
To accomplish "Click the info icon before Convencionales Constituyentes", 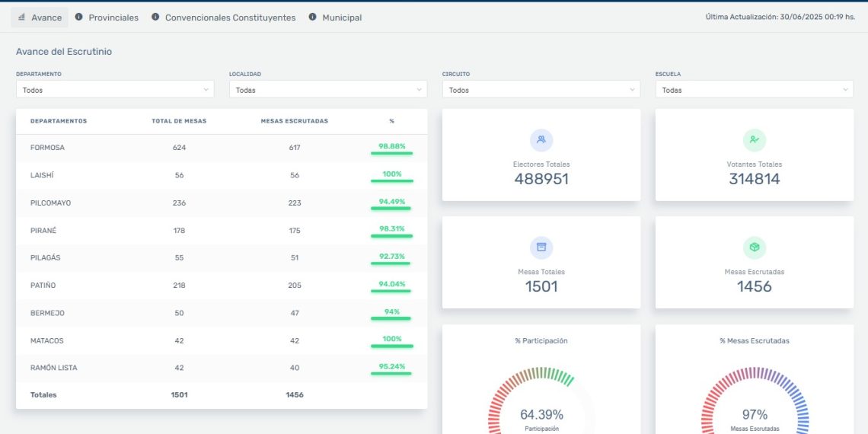I will point(155,17).
